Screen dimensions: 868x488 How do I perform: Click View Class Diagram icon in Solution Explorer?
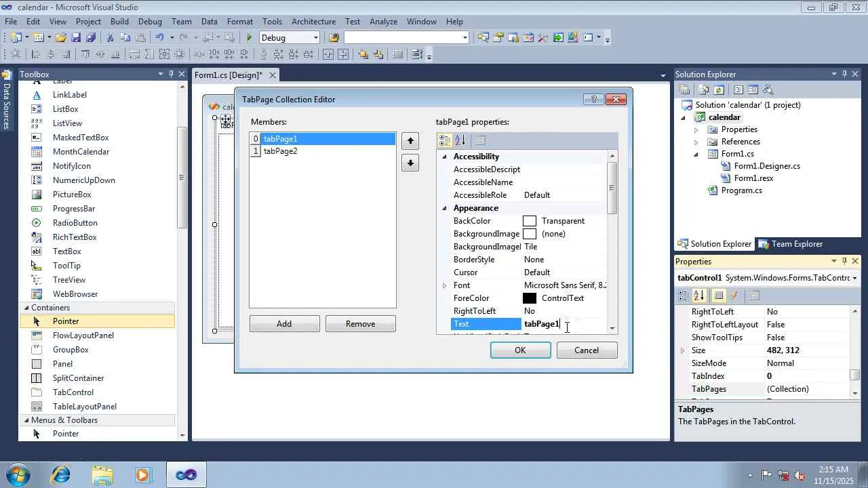[768, 89]
